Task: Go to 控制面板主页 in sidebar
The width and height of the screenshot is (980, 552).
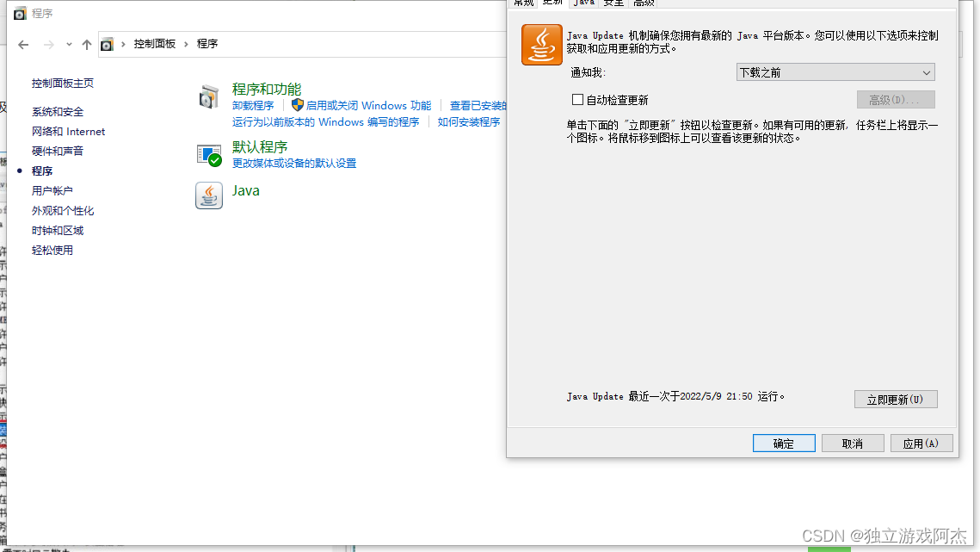Action: tap(63, 84)
